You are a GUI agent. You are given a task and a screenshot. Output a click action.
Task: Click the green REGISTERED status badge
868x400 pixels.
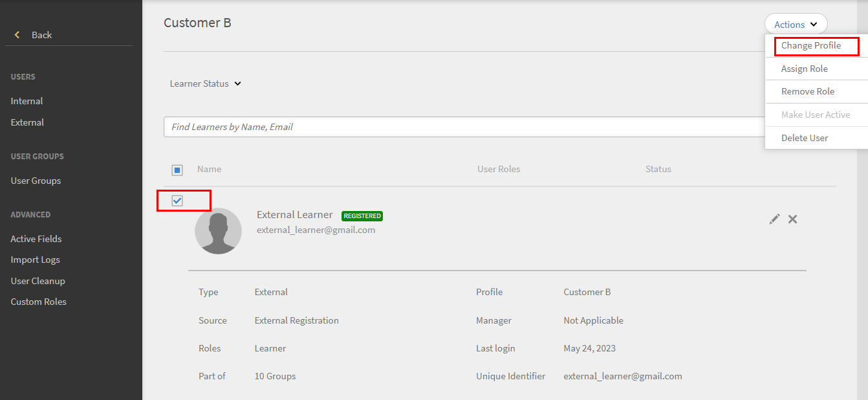(x=362, y=216)
